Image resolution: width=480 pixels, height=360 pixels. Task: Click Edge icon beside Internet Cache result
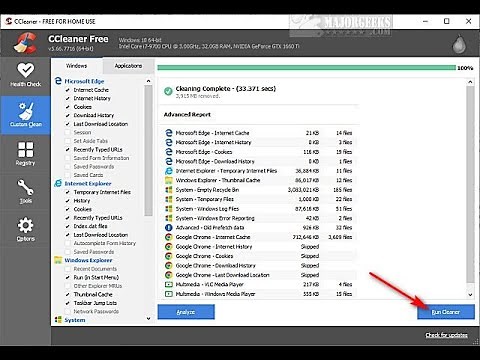(169, 133)
